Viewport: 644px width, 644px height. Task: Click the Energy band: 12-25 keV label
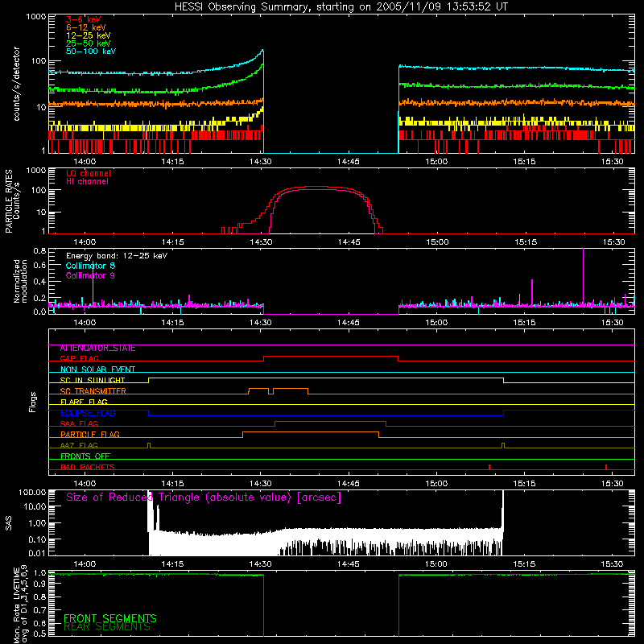(117, 256)
